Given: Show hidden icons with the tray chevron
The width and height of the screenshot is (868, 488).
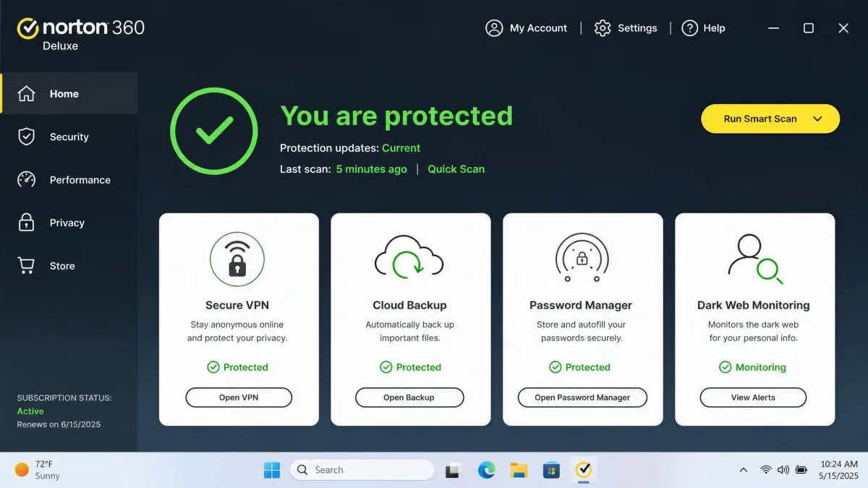Looking at the screenshot, I should (x=743, y=470).
